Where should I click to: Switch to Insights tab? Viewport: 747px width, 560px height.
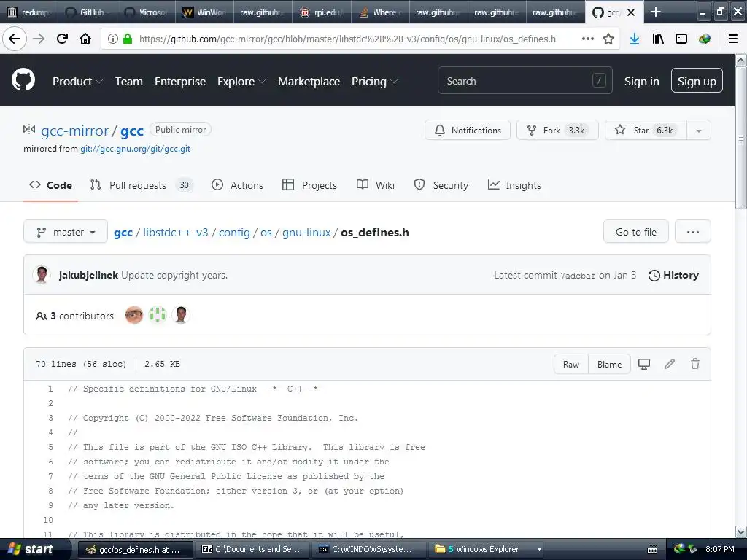[x=514, y=185]
